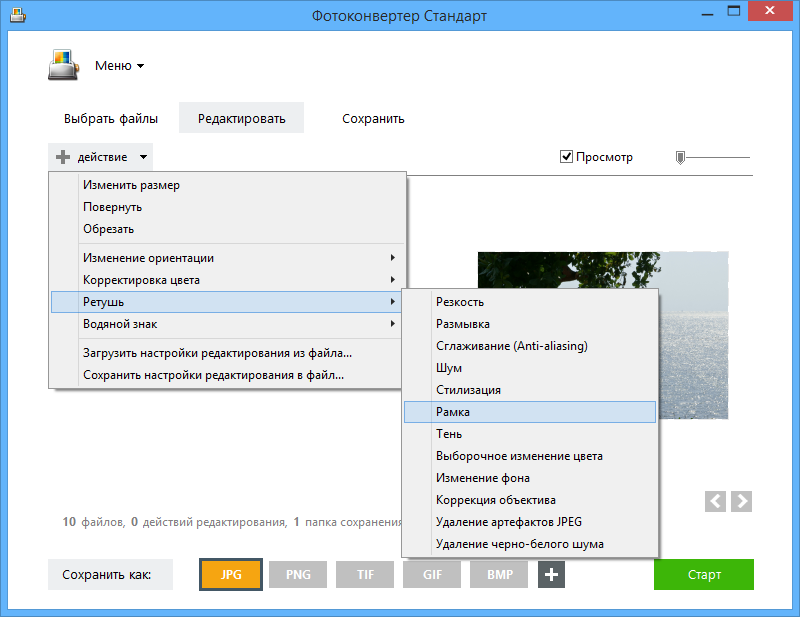800x617 pixels.
Task: Choose Тень from the submenu
Action: pyautogui.click(x=530, y=434)
